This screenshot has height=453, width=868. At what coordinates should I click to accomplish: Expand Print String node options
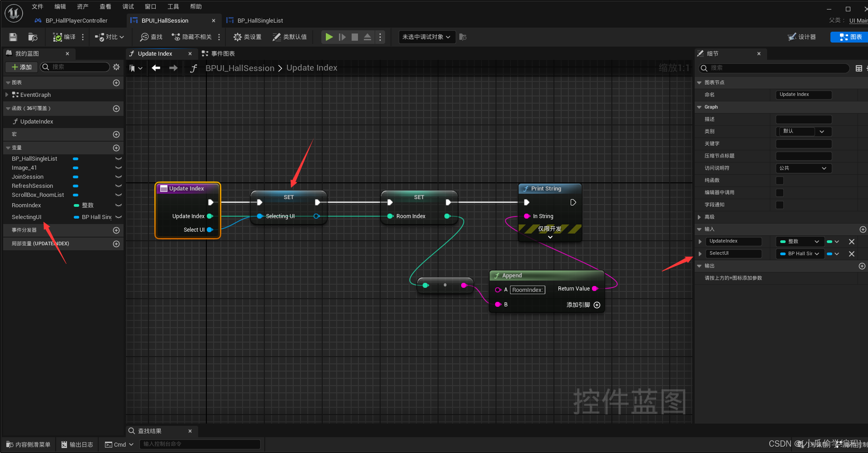click(550, 237)
